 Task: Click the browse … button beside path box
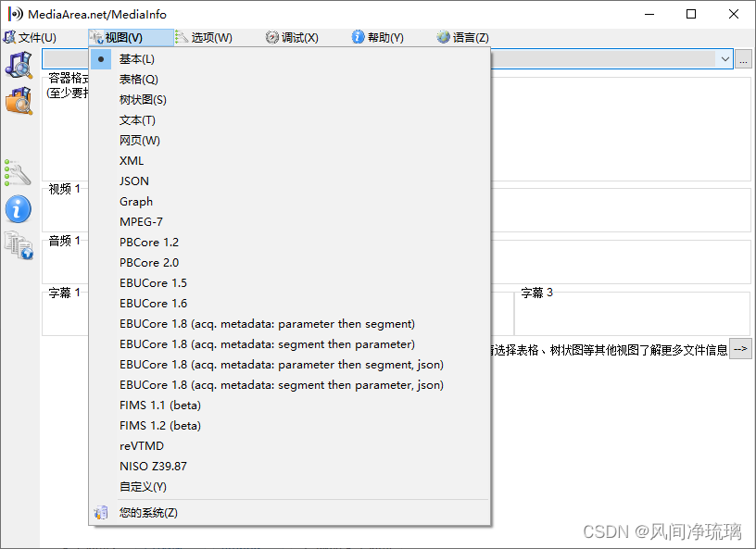pyautogui.click(x=743, y=59)
